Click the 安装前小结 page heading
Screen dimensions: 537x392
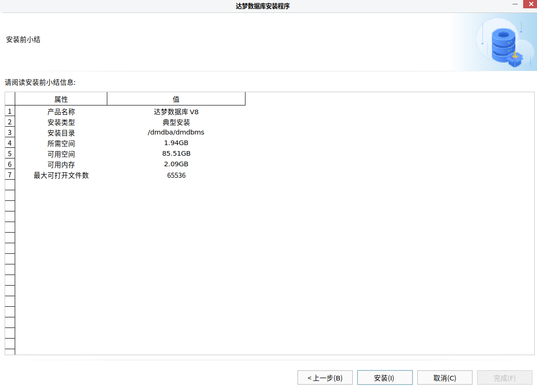[x=23, y=40]
